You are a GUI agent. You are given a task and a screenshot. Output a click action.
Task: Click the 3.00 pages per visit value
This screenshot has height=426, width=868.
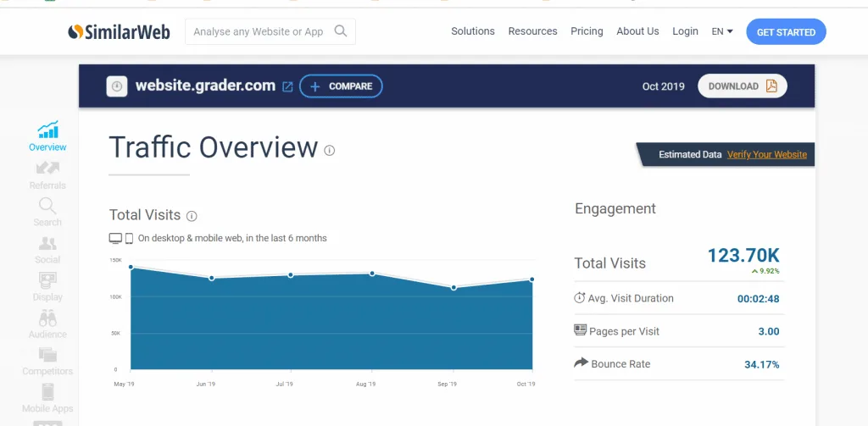coord(769,332)
